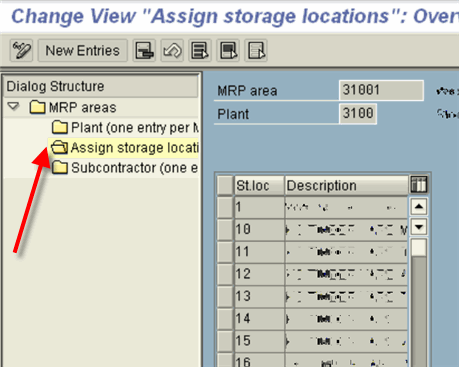Screen dimensions: 459x367
Task: Open Plant (one entry per MRP area) item
Action: click(125, 127)
